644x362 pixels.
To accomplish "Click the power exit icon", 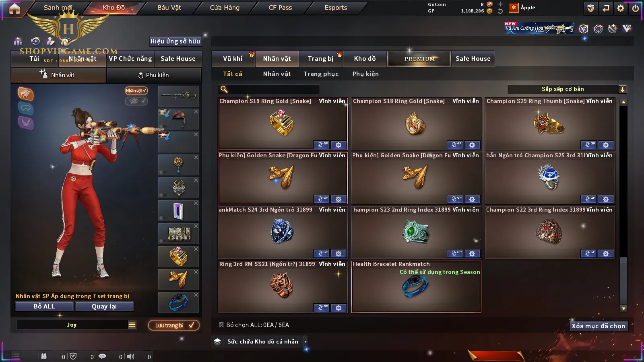I will 636,8.
